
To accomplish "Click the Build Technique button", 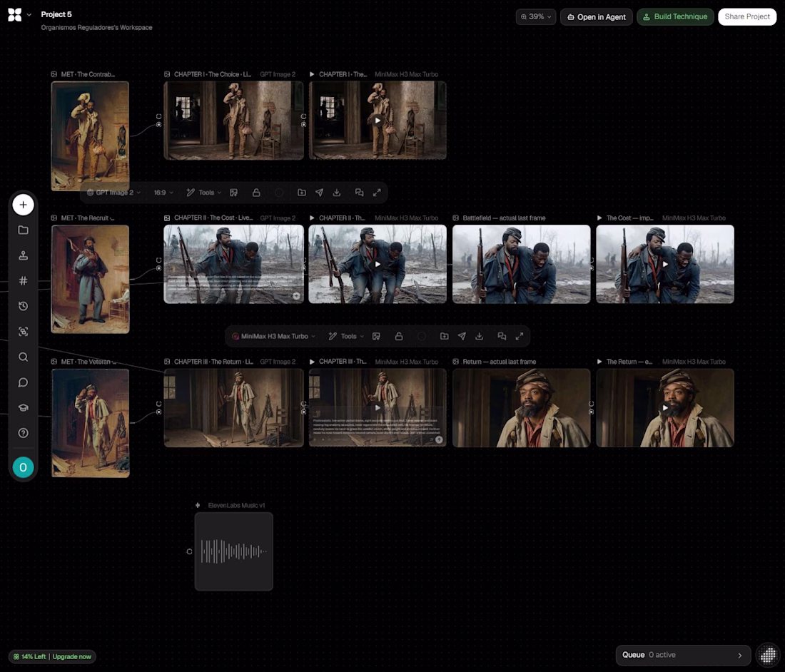I will [675, 17].
